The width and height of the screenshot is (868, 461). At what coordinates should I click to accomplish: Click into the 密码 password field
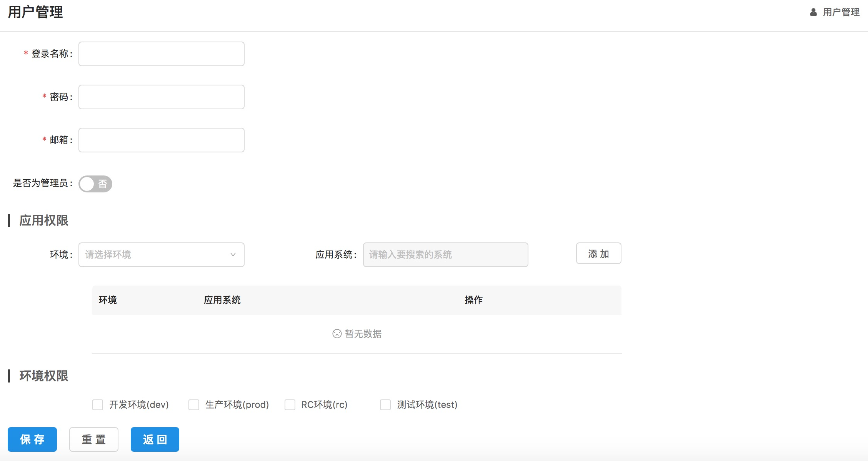[162, 97]
